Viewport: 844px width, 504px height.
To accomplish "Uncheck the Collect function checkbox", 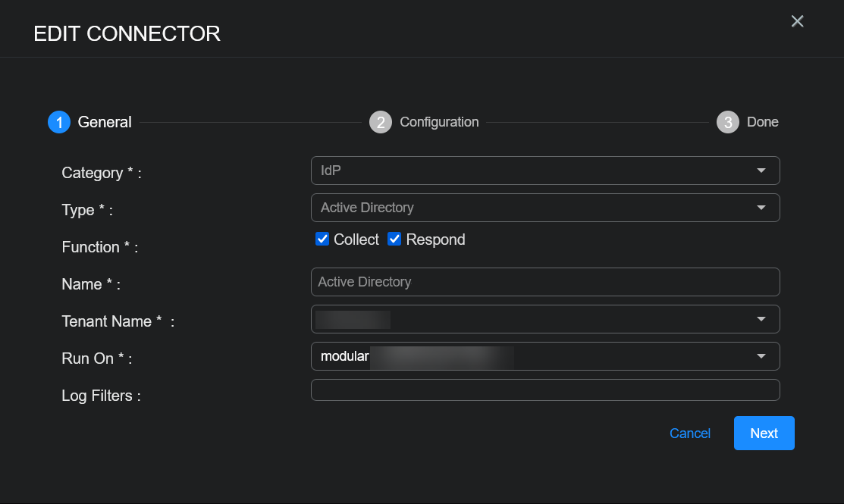I will point(322,239).
